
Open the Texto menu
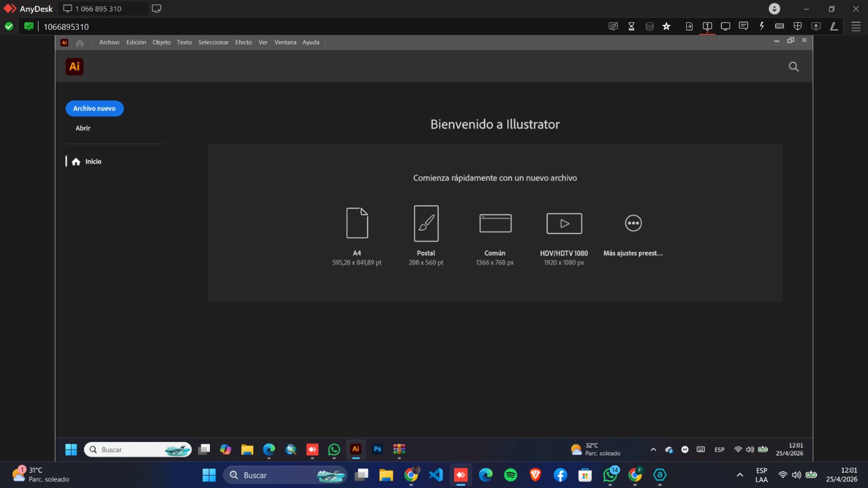184,42
